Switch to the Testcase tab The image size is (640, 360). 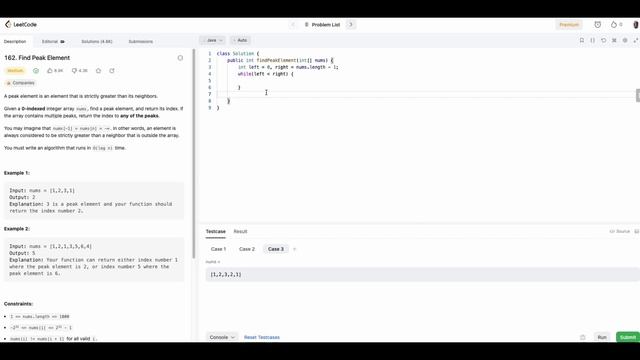pyautogui.click(x=216, y=231)
